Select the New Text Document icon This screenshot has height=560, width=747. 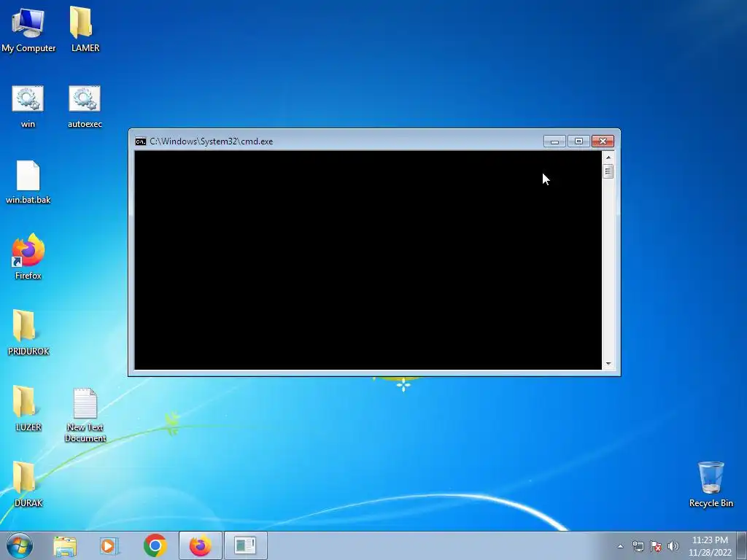[85, 414]
